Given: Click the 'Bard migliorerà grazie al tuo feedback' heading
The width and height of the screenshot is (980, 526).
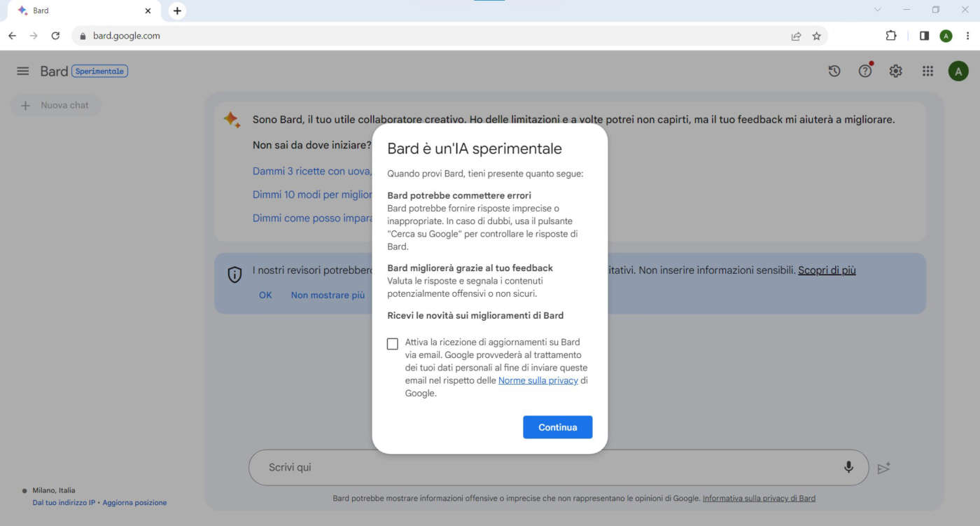Looking at the screenshot, I should [470, 268].
